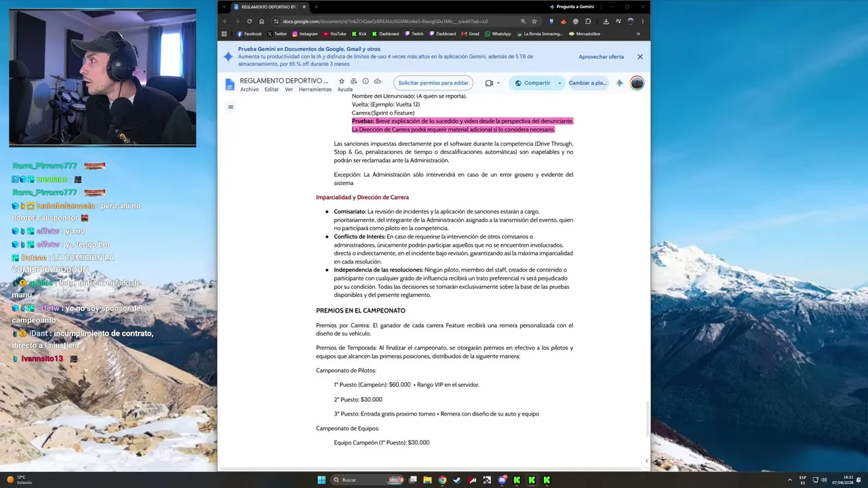The width and height of the screenshot is (868, 488).
Task: Open the Archivo menu
Action: (x=249, y=89)
